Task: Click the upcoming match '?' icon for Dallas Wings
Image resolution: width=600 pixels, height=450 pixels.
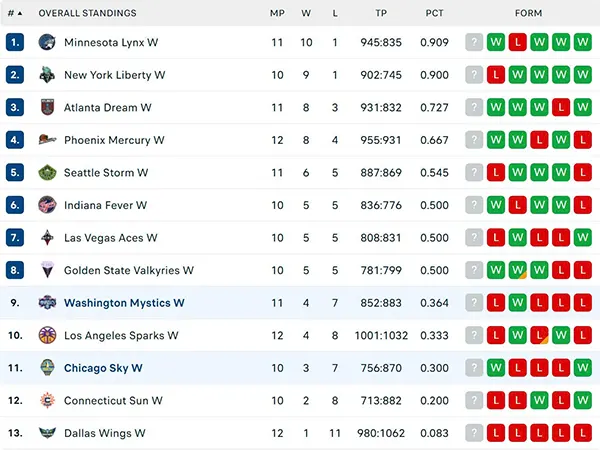Action: point(474,433)
